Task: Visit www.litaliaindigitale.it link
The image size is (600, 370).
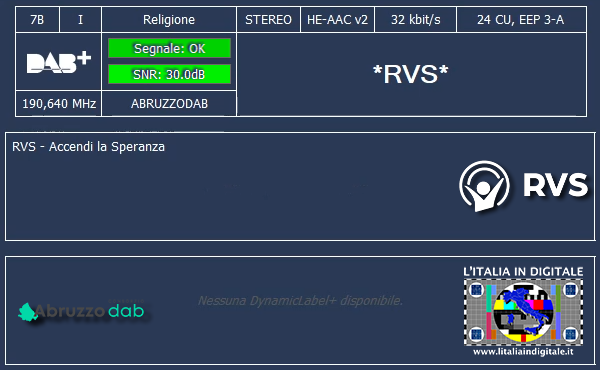Action: (x=523, y=351)
